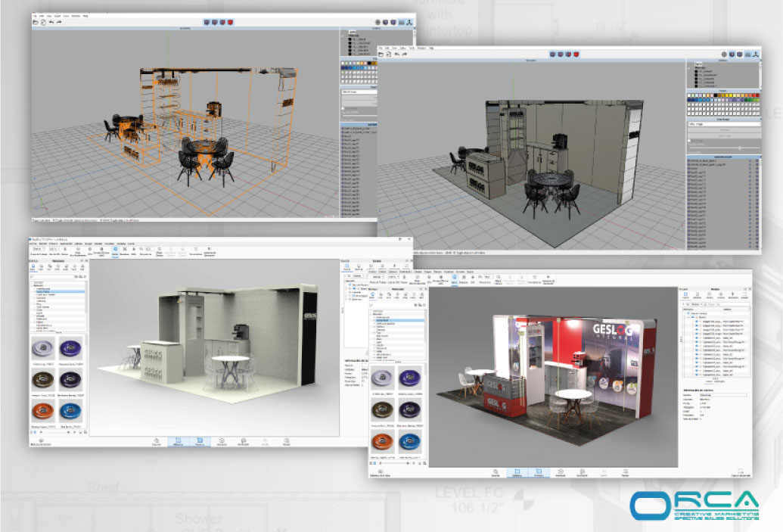This screenshot has height=532, width=783.
Task: Select the red cube view icon, top-left window
Action: click(x=230, y=23)
